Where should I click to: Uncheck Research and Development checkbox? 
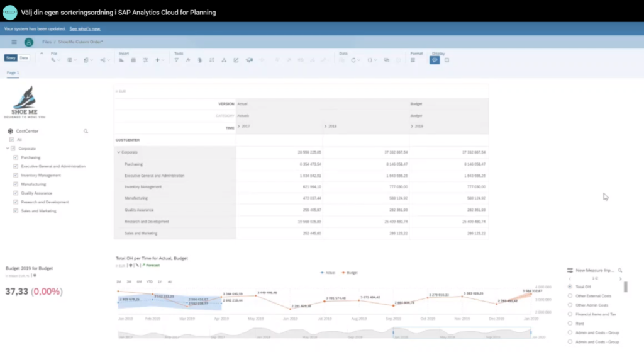16,202
